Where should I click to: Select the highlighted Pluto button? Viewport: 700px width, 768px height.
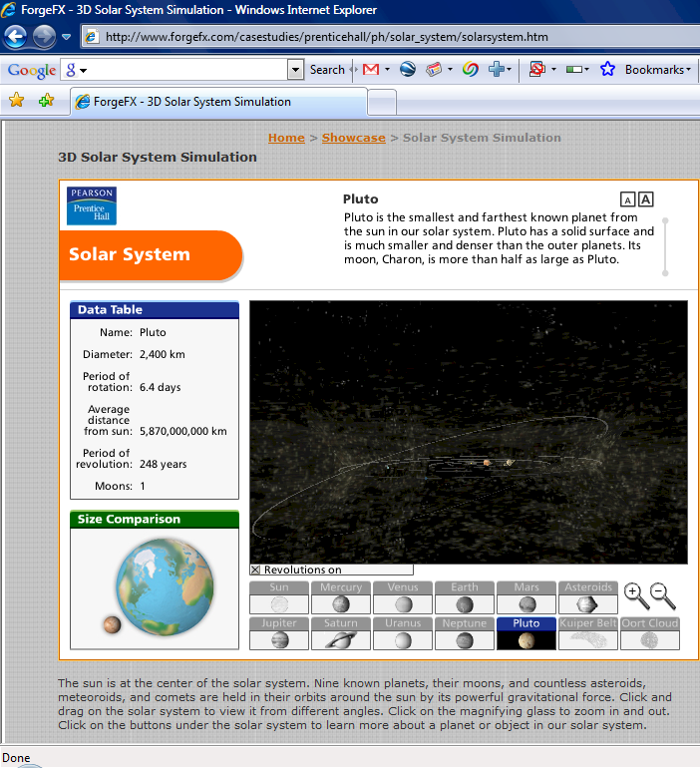(x=526, y=633)
